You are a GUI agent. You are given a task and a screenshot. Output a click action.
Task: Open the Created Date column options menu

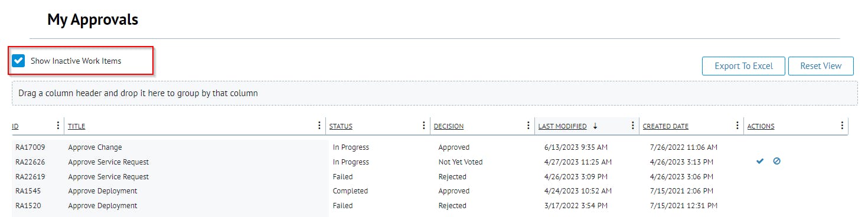tap(738, 126)
